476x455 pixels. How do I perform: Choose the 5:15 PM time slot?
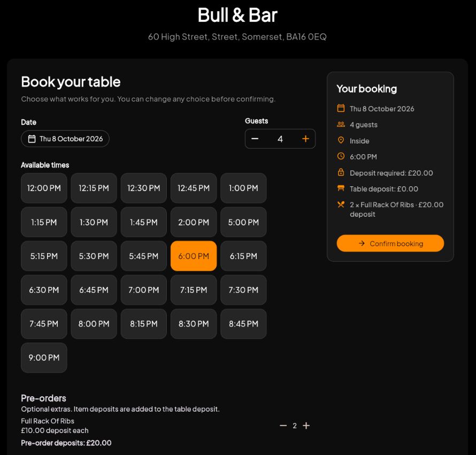click(x=44, y=256)
